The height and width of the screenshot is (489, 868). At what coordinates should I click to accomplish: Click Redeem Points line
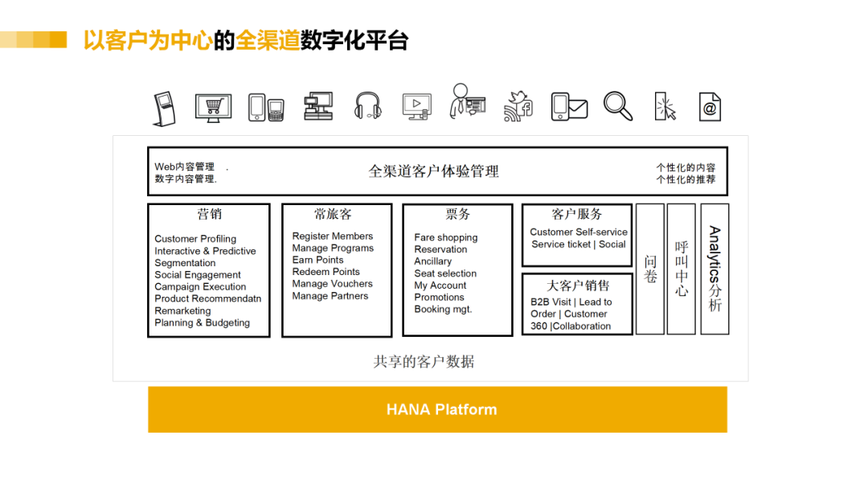coord(326,271)
